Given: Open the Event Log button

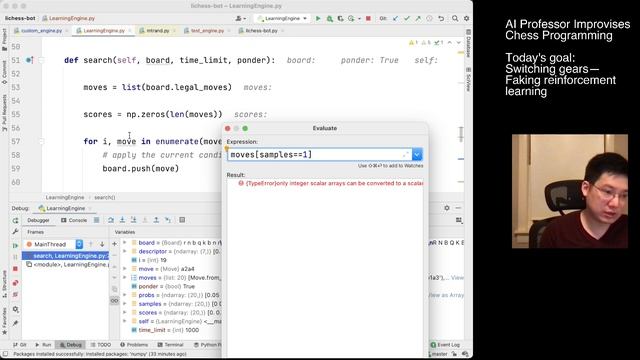Looking at the screenshot, I should coord(445,345).
